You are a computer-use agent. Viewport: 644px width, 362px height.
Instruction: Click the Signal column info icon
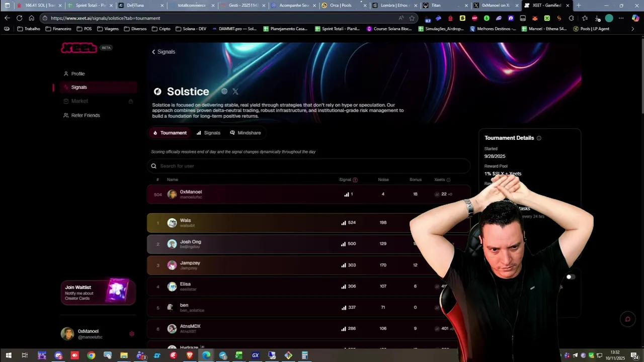355,180
